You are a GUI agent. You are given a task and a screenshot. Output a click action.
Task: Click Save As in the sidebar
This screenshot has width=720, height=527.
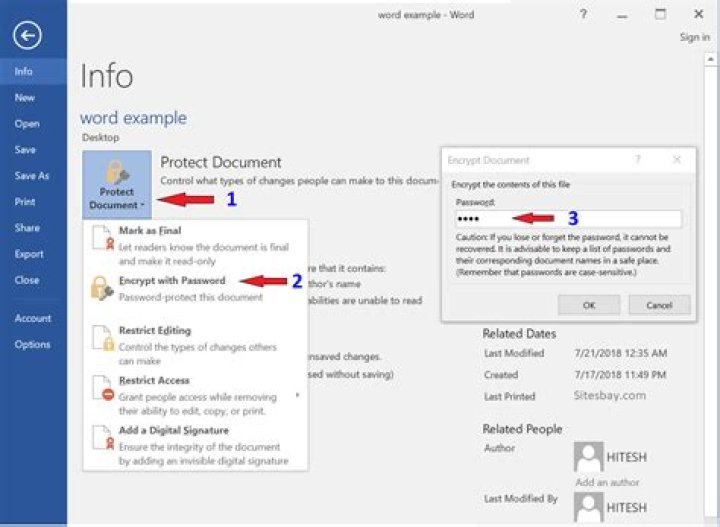[34, 176]
